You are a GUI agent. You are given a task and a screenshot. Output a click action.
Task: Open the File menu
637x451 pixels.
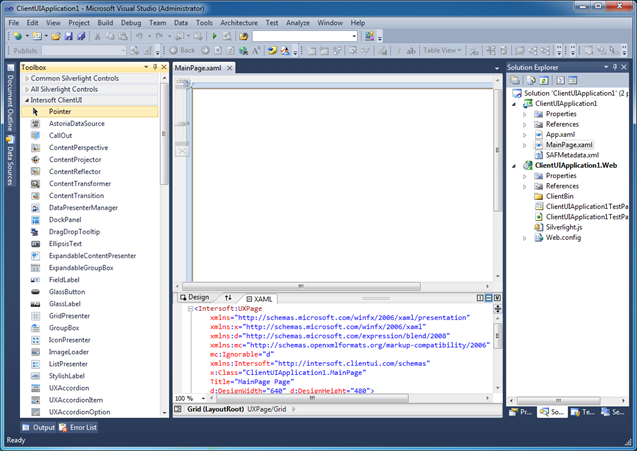click(x=14, y=23)
